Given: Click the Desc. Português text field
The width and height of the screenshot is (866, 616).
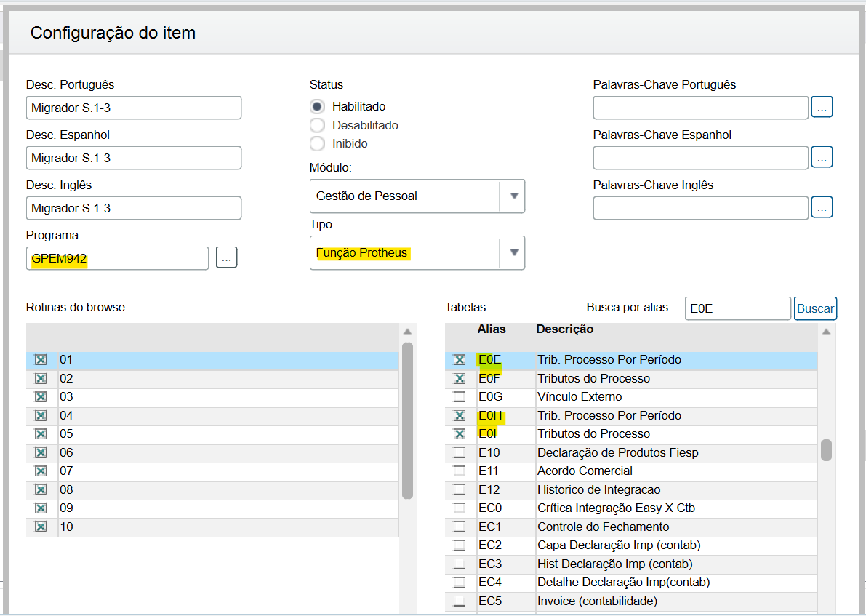Looking at the screenshot, I should coord(134,108).
